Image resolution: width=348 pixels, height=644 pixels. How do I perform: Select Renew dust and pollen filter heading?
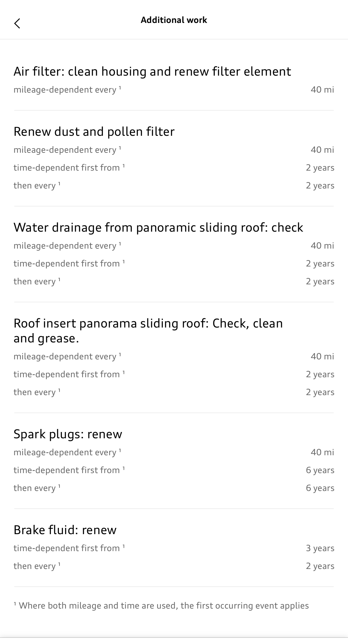pyautogui.click(x=94, y=132)
